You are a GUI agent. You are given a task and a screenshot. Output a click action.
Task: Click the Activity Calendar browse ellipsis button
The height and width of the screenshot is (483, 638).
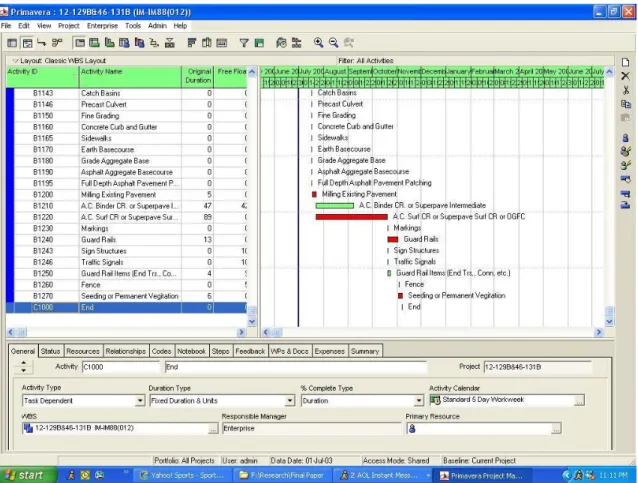(579, 401)
